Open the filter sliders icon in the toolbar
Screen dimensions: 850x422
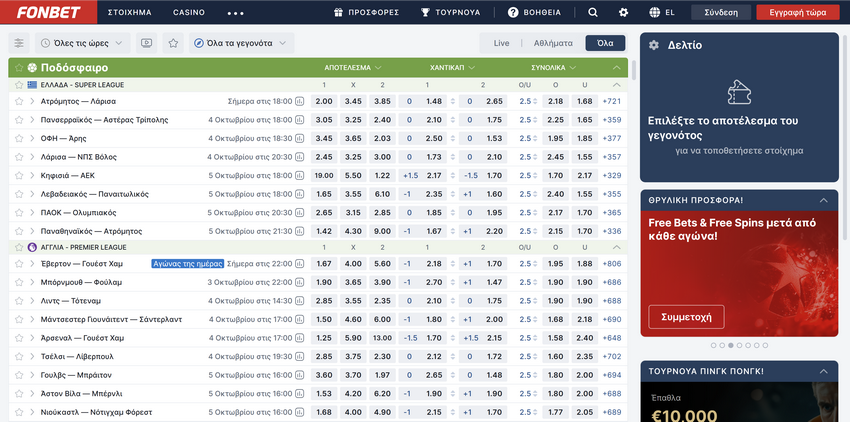pos(19,44)
